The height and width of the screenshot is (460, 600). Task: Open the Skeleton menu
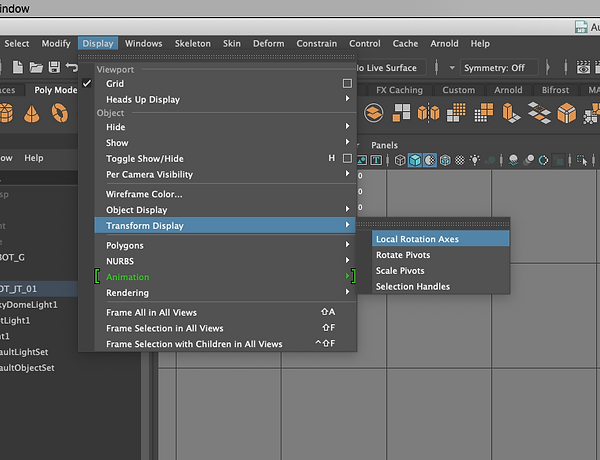192,43
